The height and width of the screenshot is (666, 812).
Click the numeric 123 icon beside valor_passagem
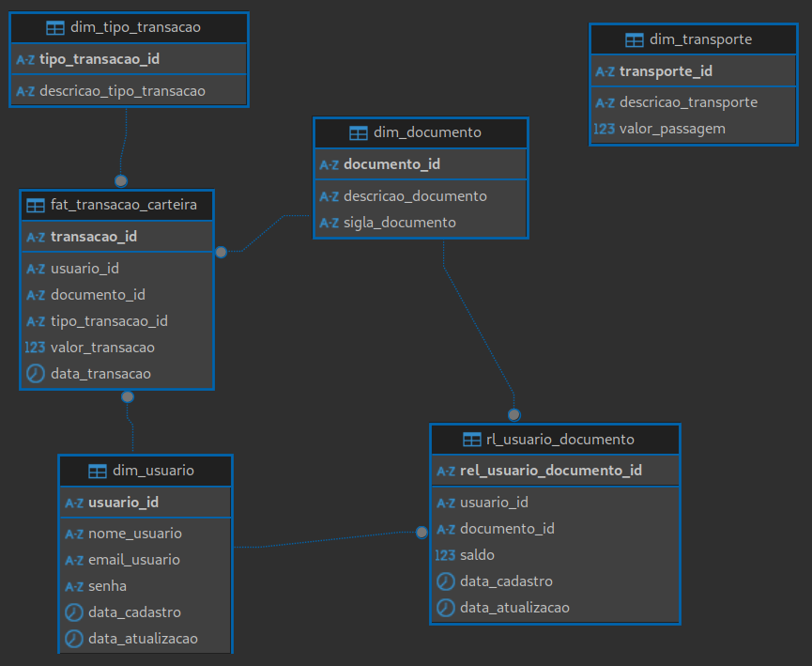click(605, 129)
